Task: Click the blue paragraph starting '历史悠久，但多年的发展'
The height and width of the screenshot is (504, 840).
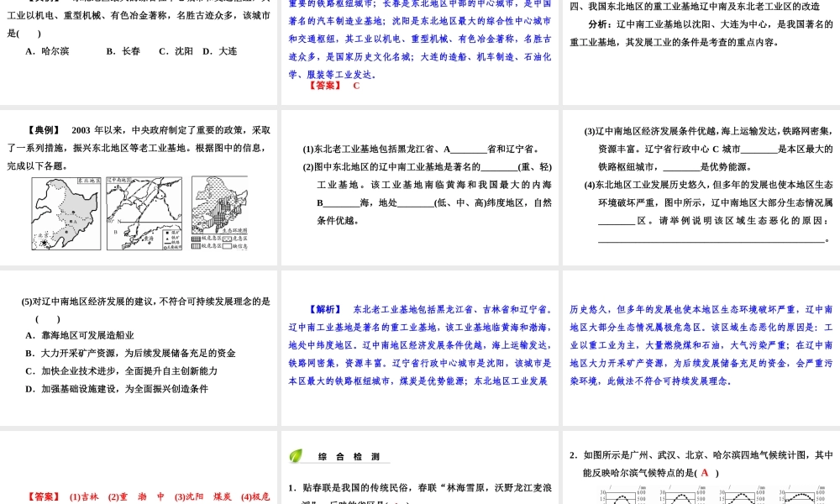Action: pos(701,345)
